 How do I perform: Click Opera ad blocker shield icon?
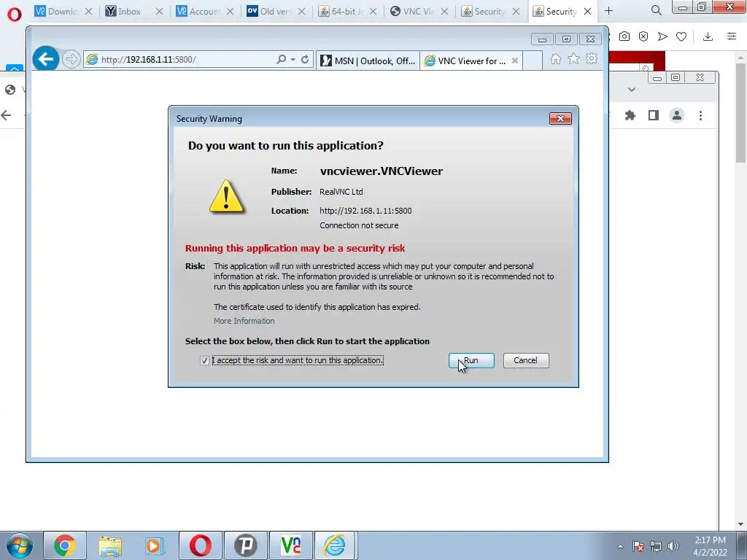tap(643, 36)
